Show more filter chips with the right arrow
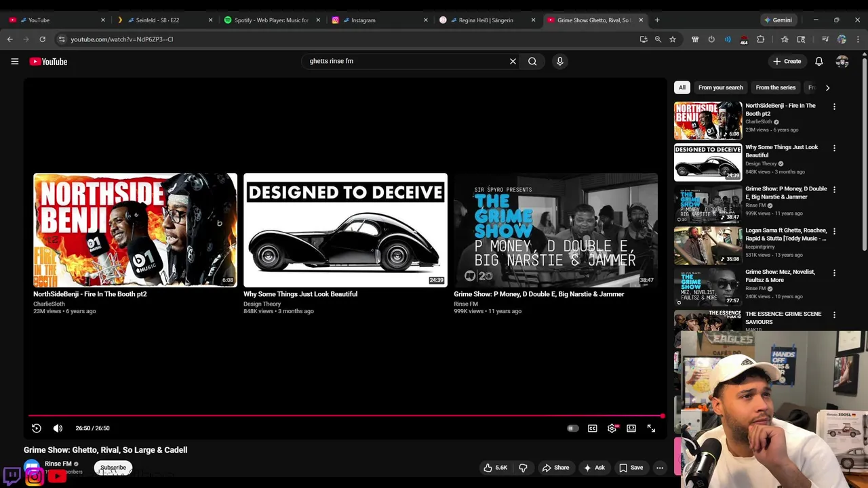The image size is (868, 488). [827, 87]
